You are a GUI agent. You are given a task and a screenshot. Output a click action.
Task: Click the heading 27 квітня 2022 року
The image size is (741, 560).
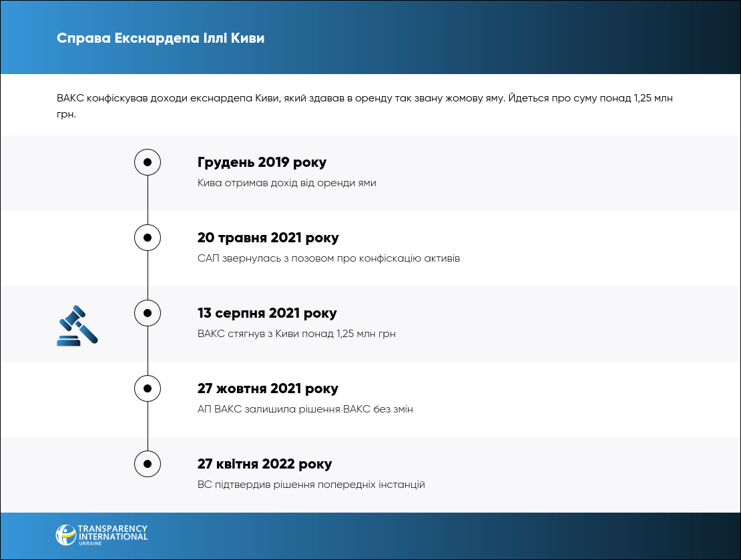click(x=264, y=465)
